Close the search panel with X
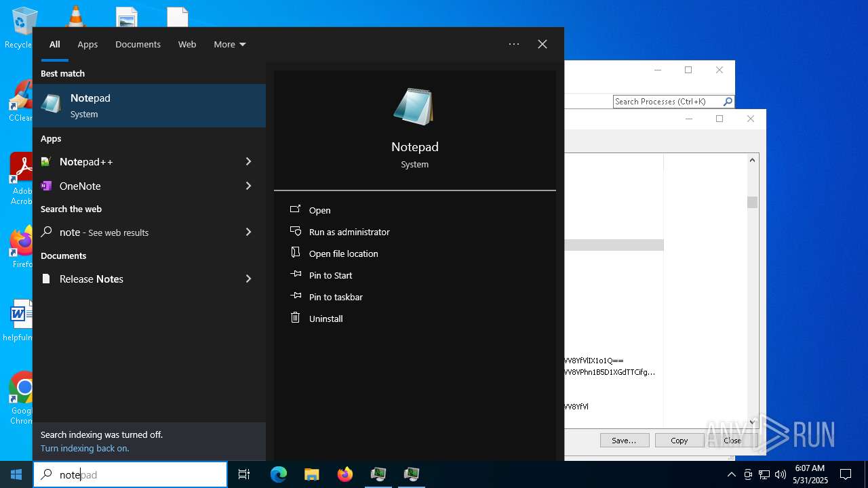 (x=542, y=44)
